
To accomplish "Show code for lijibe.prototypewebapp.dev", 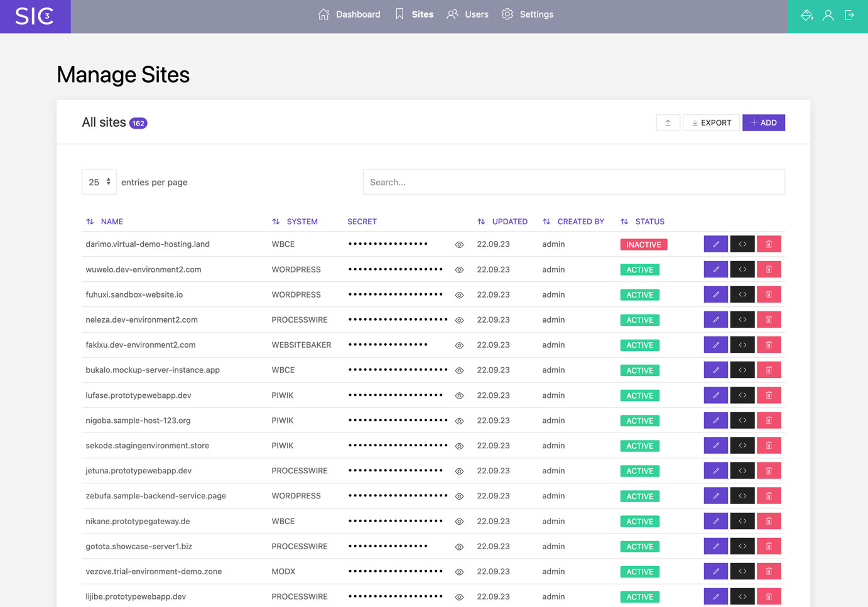I will [742, 596].
